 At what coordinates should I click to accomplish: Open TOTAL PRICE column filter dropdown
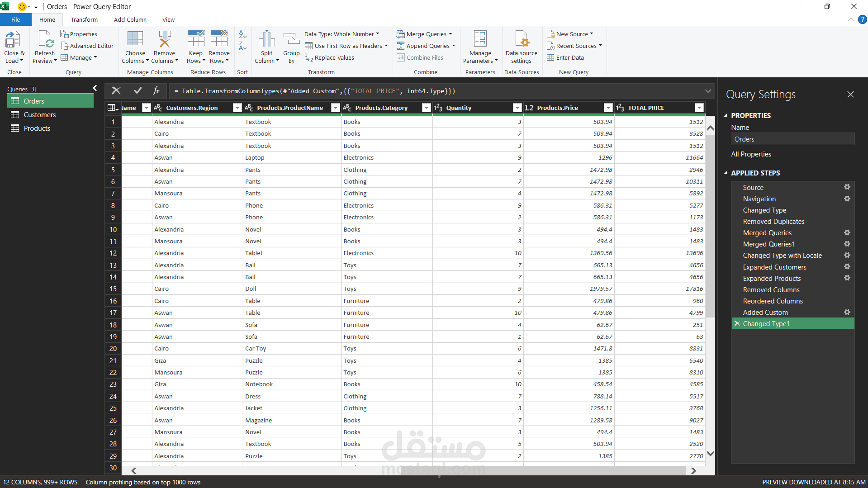699,108
